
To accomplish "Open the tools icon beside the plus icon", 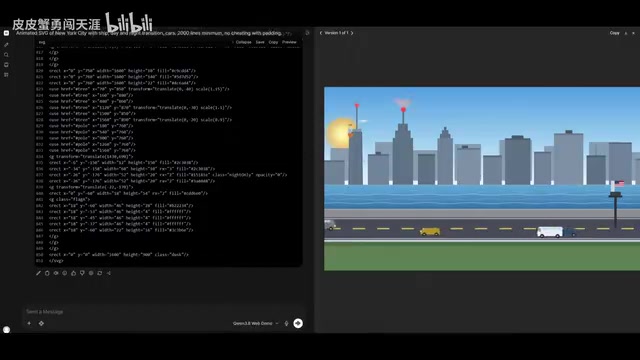I will point(41,323).
